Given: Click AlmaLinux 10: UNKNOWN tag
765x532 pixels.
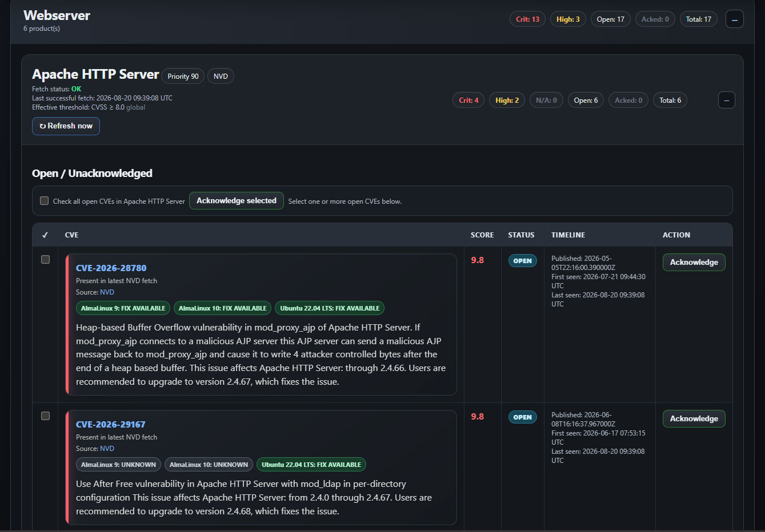Looking at the screenshot, I should coord(209,465).
